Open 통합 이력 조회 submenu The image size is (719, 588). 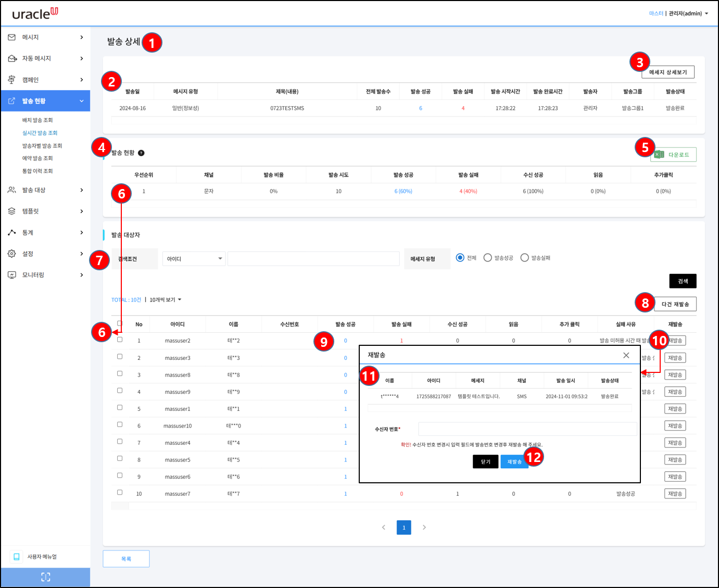[x=37, y=171]
